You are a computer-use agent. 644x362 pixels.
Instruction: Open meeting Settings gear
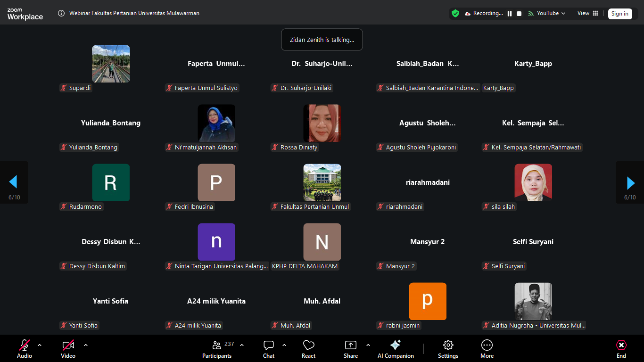point(448,349)
